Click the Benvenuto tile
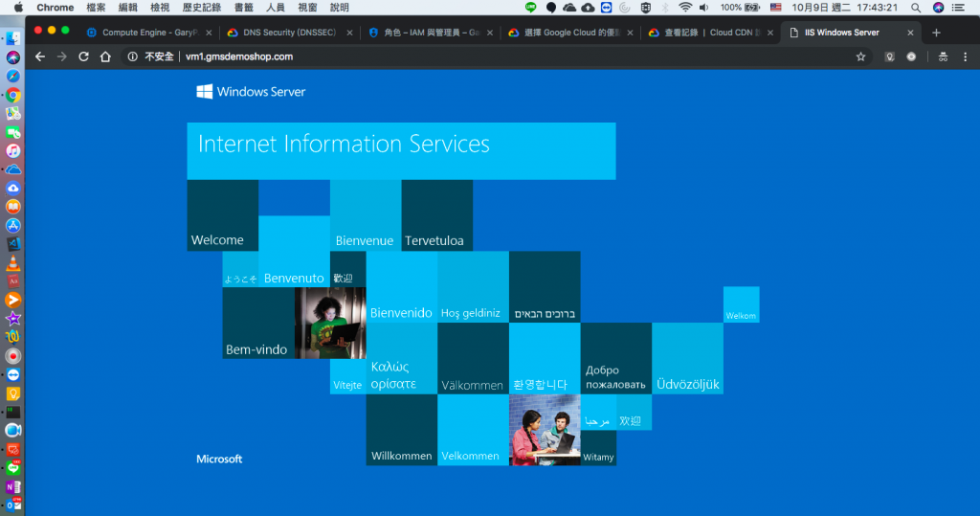Image resolution: width=980 pixels, height=516 pixels. (x=294, y=252)
